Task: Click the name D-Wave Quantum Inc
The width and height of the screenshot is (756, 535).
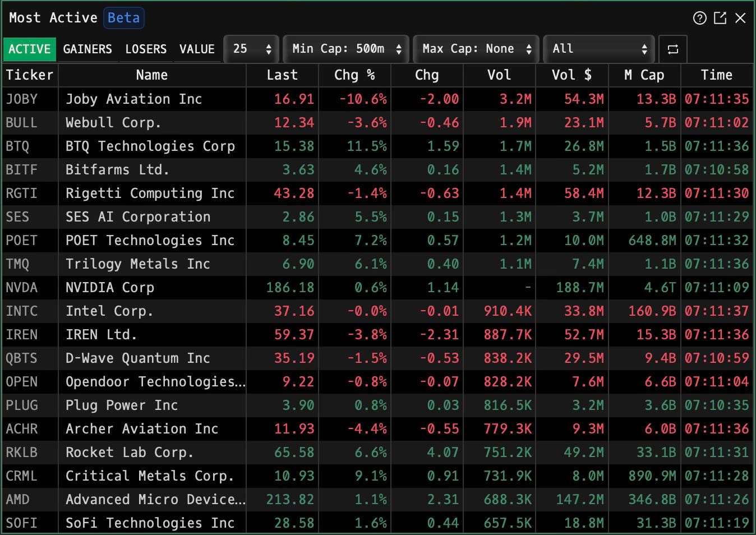Action: (138, 358)
